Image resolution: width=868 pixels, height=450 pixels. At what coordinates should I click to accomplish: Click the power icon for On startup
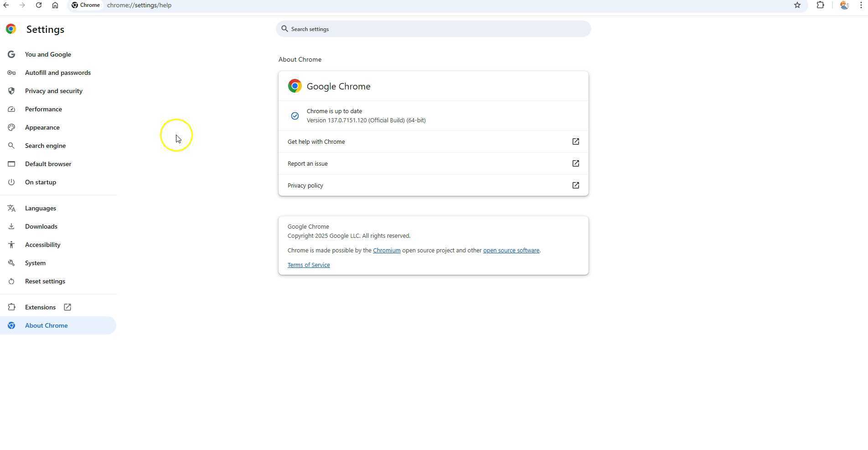tap(11, 182)
